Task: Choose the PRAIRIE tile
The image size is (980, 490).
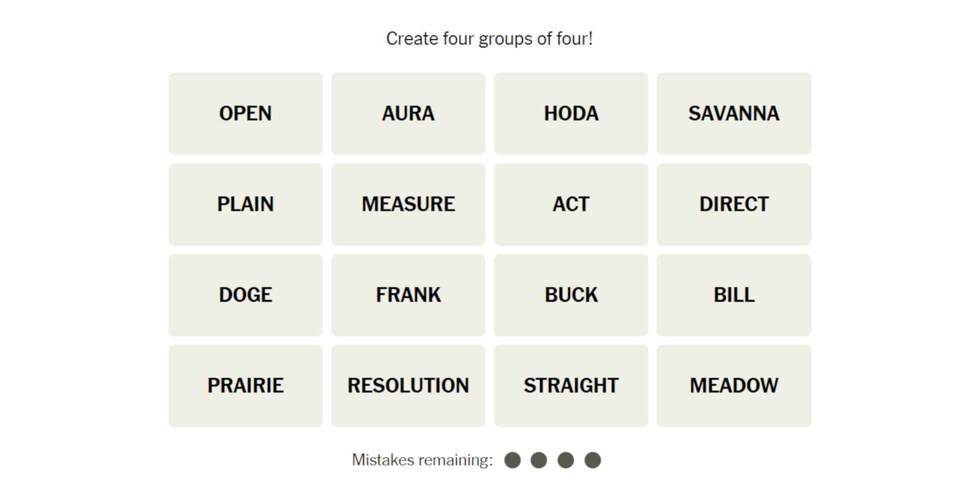Action: tap(245, 386)
